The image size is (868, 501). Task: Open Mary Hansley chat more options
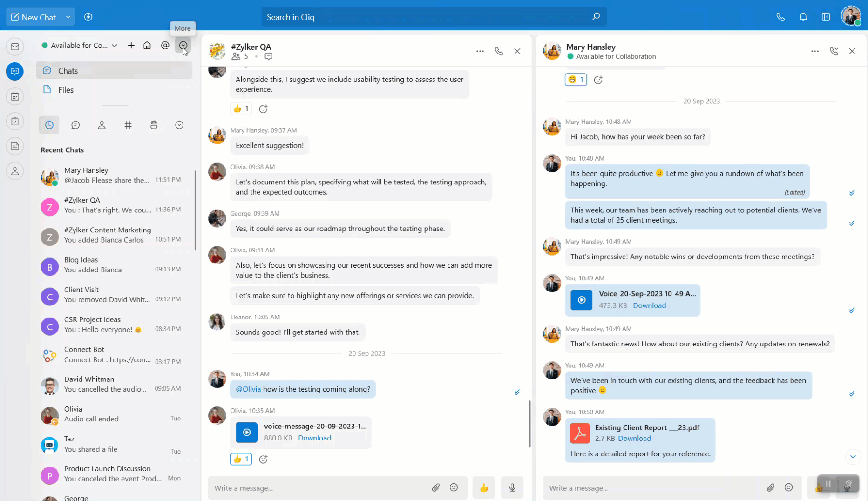815,51
